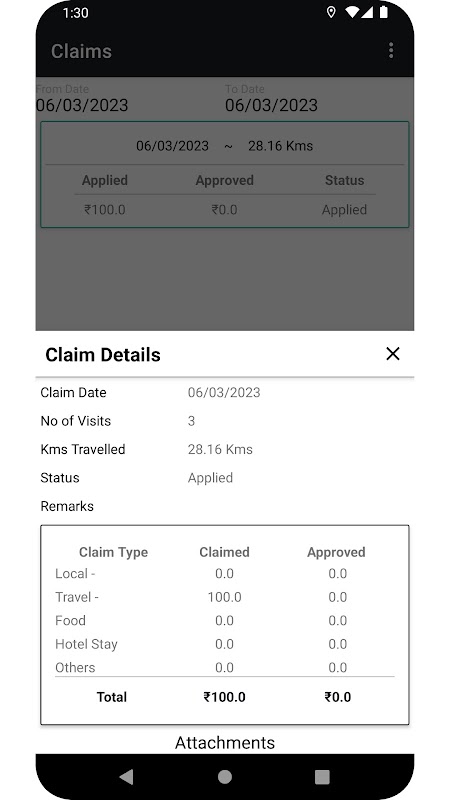Open the three-dot overflow menu
This screenshot has width=450, height=800.
pyautogui.click(x=391, y=51)
